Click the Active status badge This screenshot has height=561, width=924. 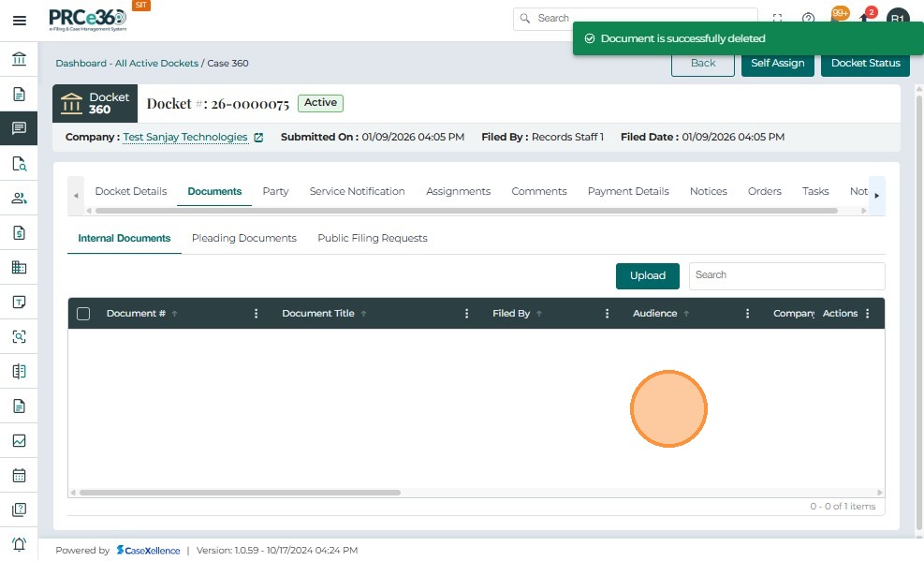point(320,102)
